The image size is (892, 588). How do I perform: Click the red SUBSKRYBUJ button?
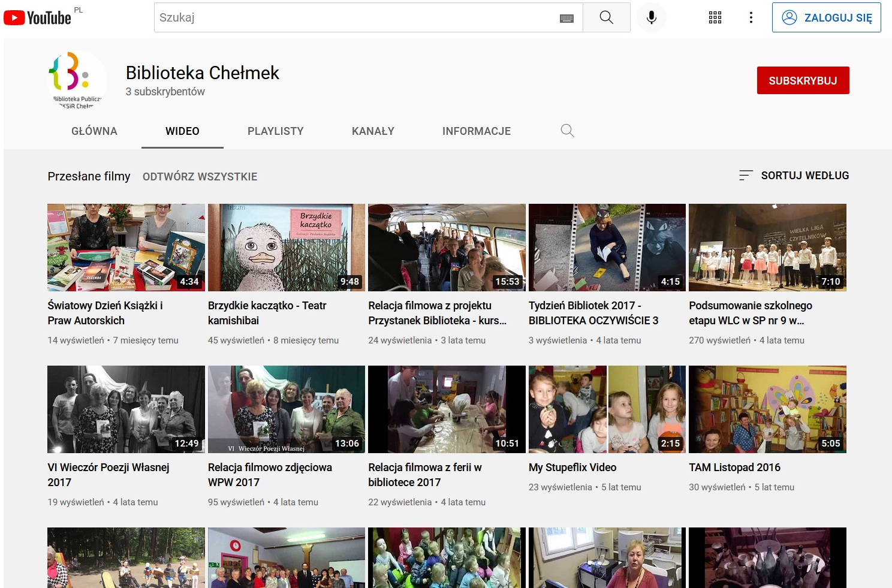click(x=803, y=80)
